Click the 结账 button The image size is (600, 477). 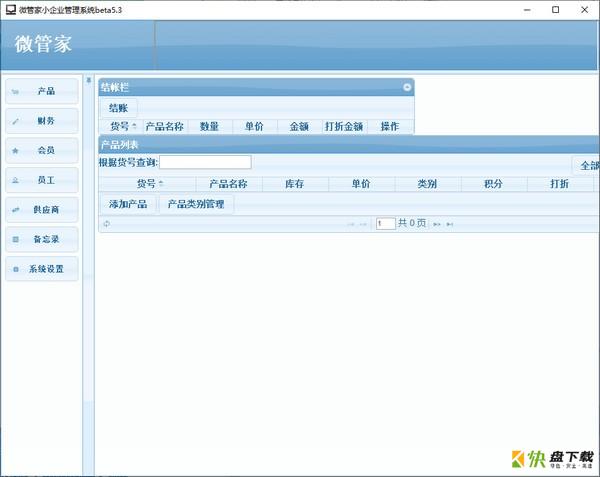(118, 108)
